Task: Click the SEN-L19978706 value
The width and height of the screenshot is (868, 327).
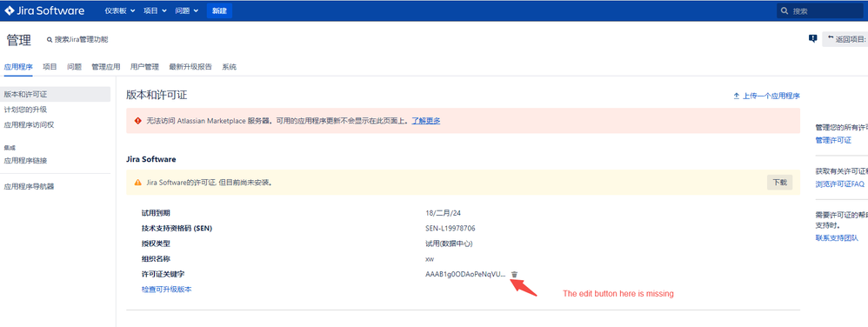Action: 450,228
